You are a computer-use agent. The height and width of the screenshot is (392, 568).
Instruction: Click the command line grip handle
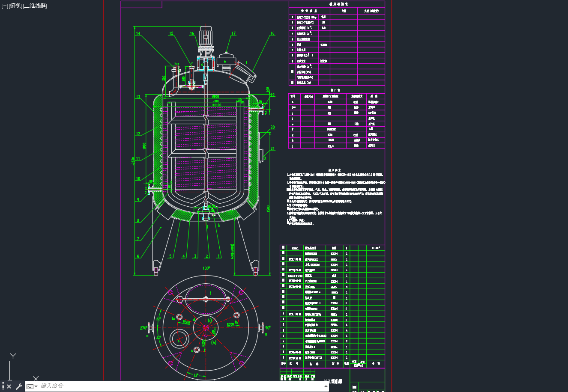click(x=3, y=386)
